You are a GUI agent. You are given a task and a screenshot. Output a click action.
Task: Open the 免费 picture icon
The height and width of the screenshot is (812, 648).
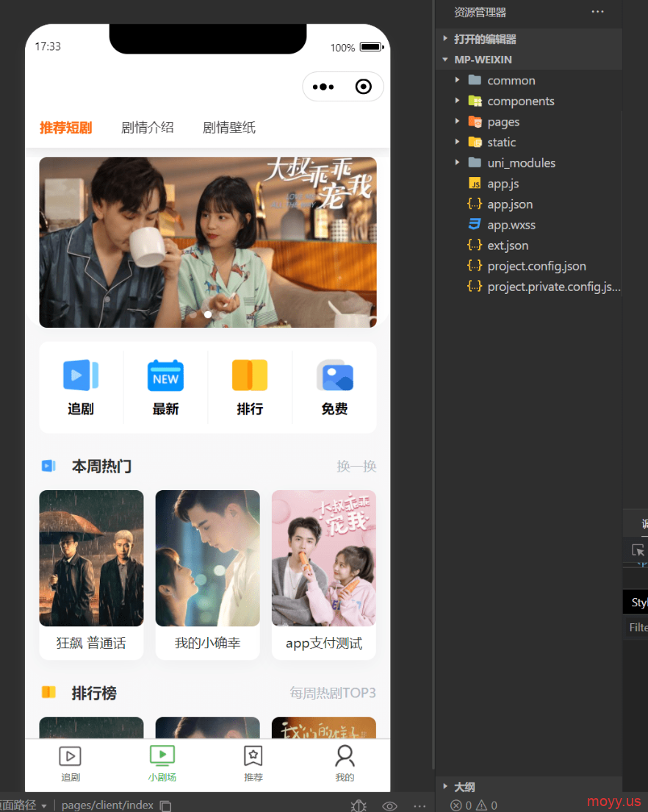[335, 375]
